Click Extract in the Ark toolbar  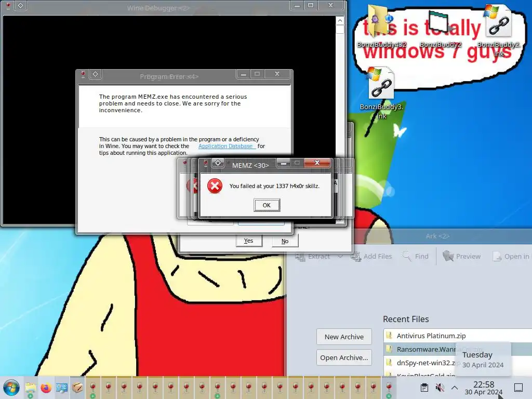(313, 257)
